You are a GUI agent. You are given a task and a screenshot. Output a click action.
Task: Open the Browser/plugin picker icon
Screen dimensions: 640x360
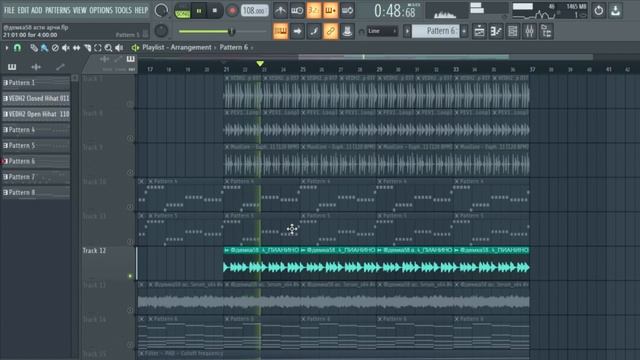[x=546, y=31]
